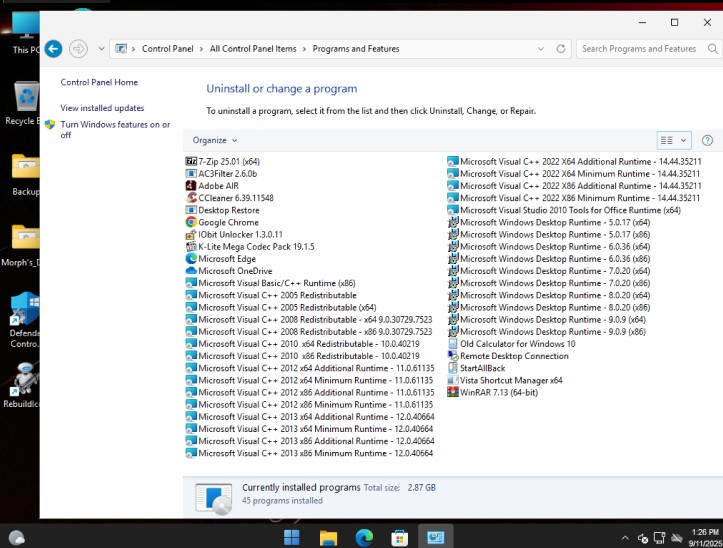Click the Desktop Restore icon

pyautogui.click(x=191, y=210)
